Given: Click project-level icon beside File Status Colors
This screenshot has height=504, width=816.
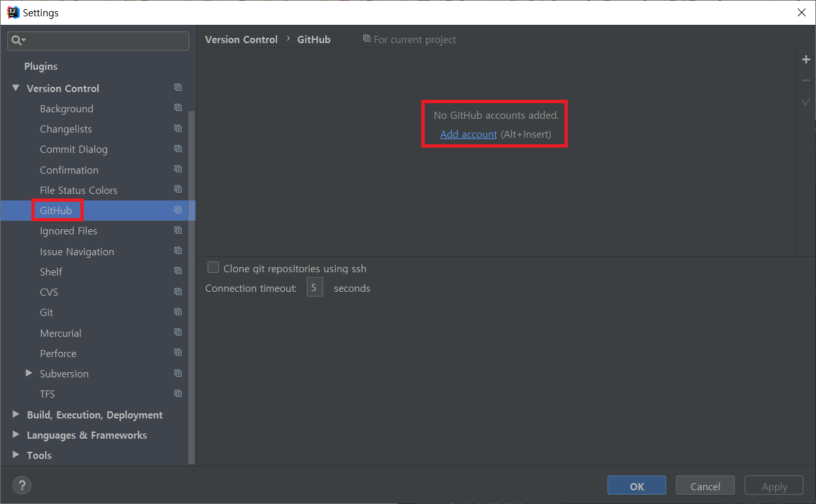Looking at the screenshot, I should (178, 189).
